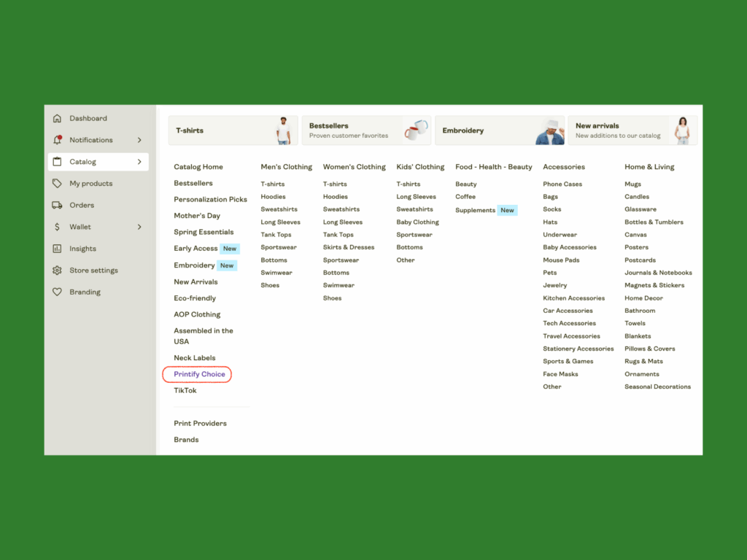
Task: Open Store settings in the sidebar
Action: pos(94,271)
